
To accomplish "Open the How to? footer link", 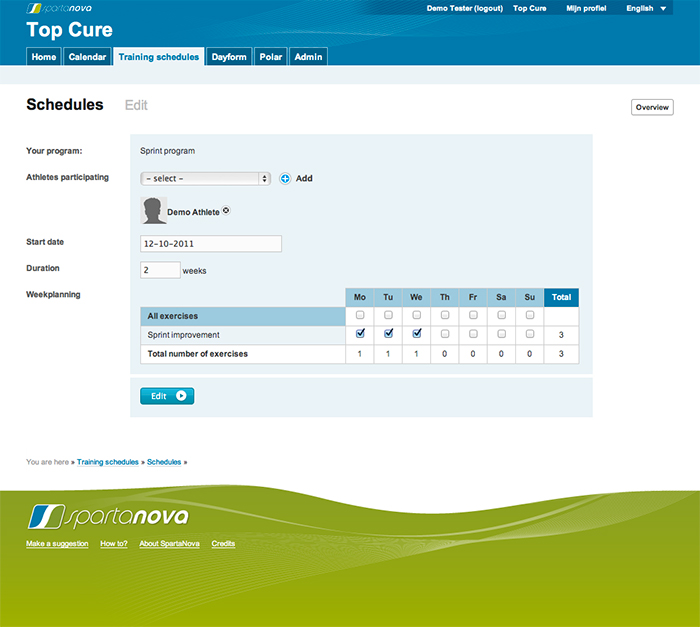I will pyautogui.click(x=114, y=543).
